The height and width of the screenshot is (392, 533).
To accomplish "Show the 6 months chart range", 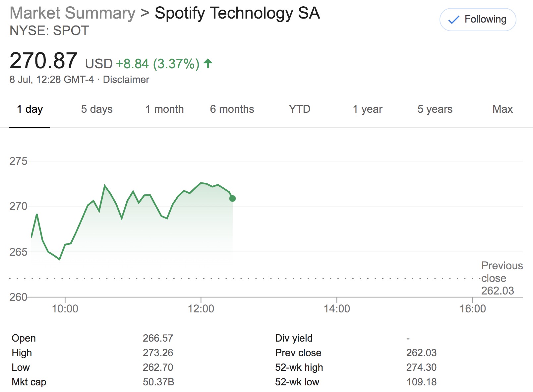I will coord(232,109).
